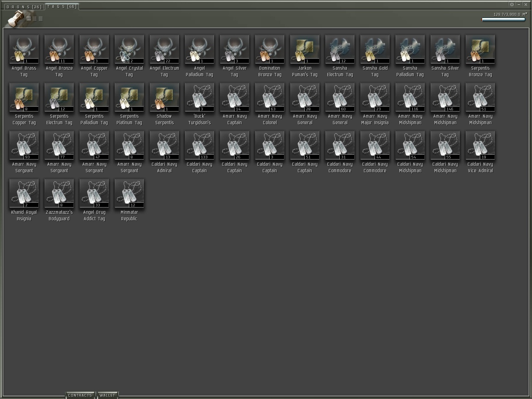Select the Angel Brass Tag item

point(24,49)
